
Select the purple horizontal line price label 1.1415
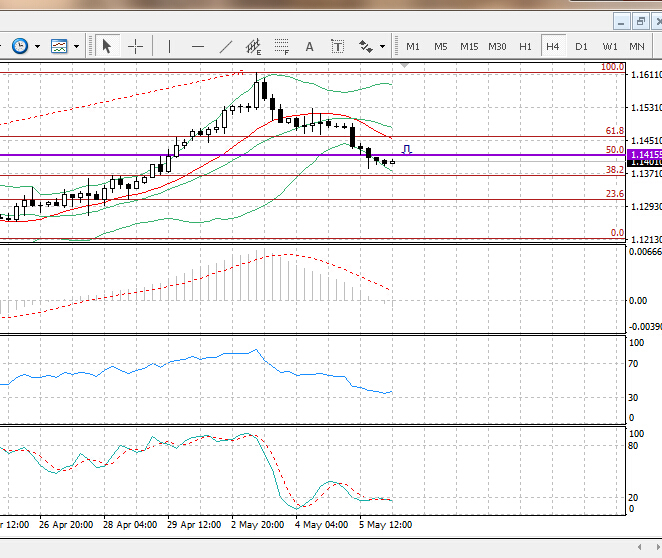click(644, 154)
